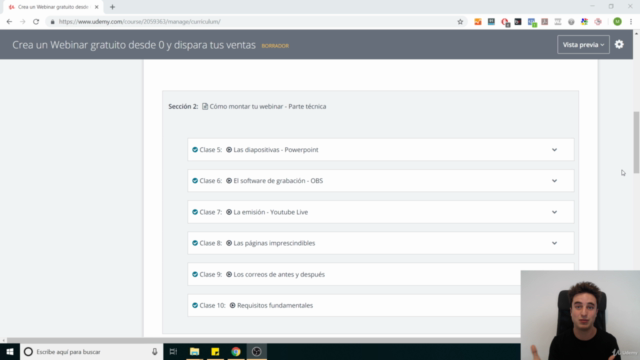Screen dimensions: 640x360
Task: Switch to Chrome in the taskbar
Action: point(236,351)
